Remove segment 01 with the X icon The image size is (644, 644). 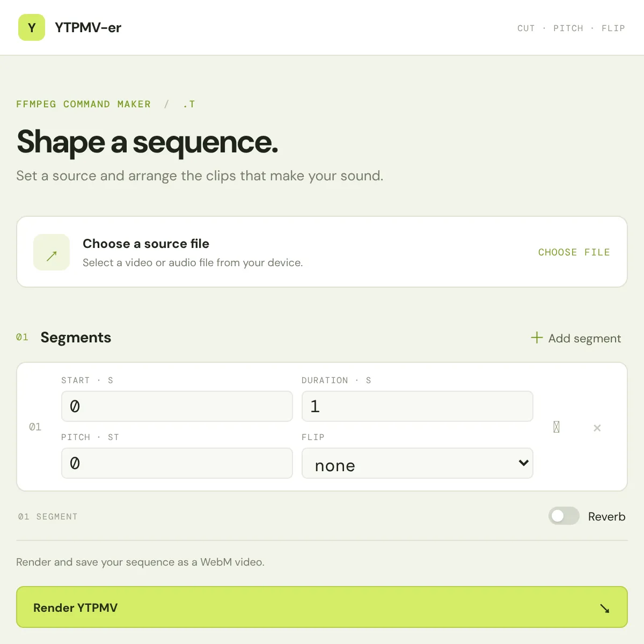597,428
